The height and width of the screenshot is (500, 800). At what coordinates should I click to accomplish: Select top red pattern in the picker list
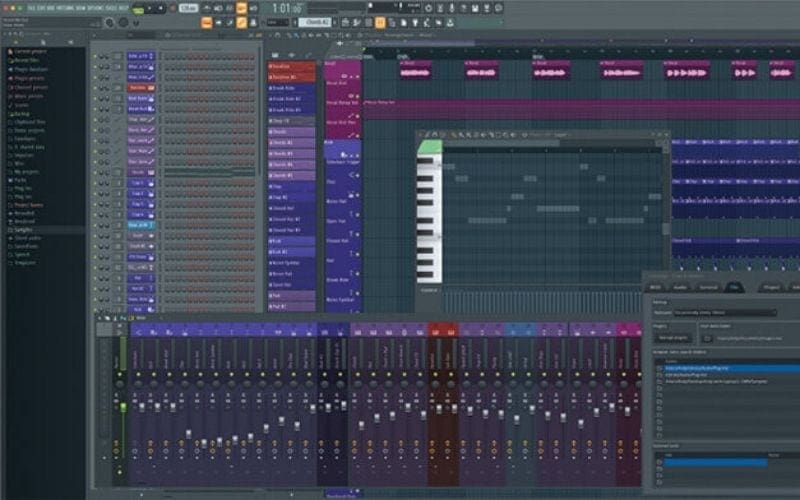tap(292, 66)
